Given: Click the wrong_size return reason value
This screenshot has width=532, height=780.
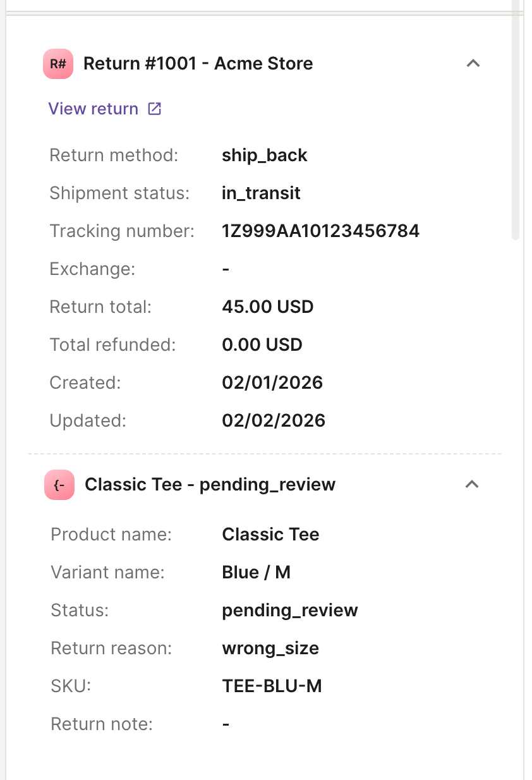Looking at the screenshot, I should pos(270,649).
